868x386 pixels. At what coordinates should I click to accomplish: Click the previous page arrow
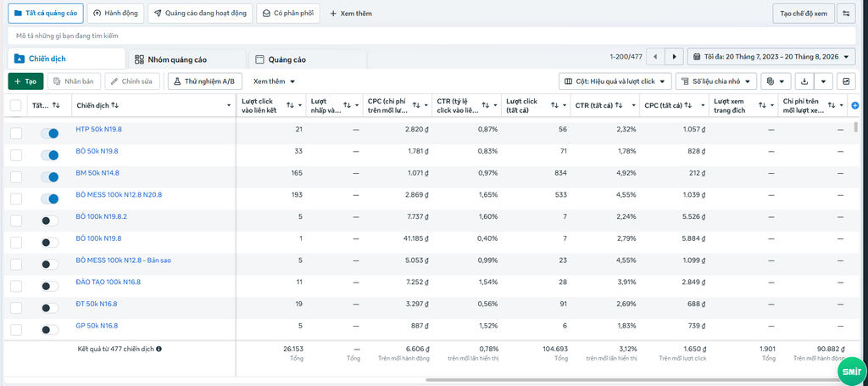pyautogui.click(x=655, y=57)
